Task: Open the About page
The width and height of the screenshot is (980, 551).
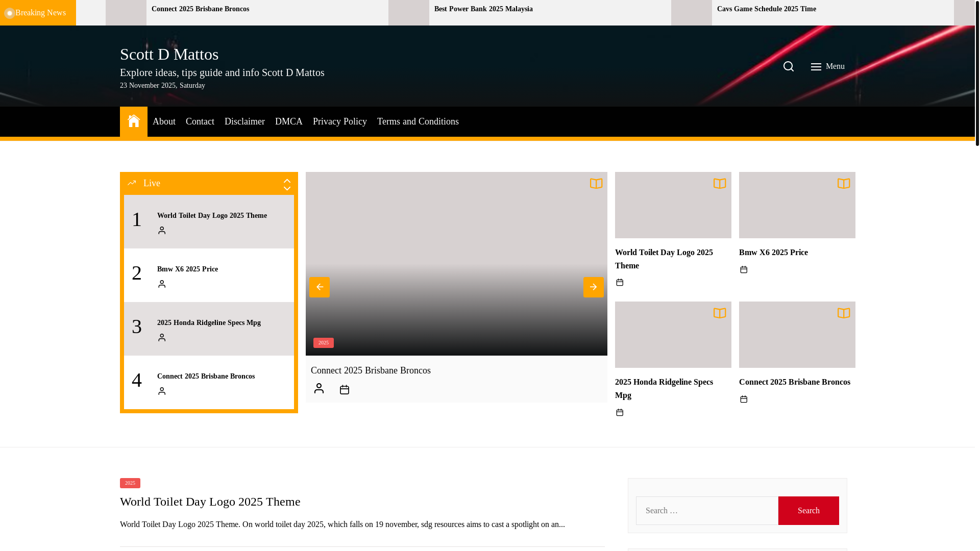Action: 164,121
